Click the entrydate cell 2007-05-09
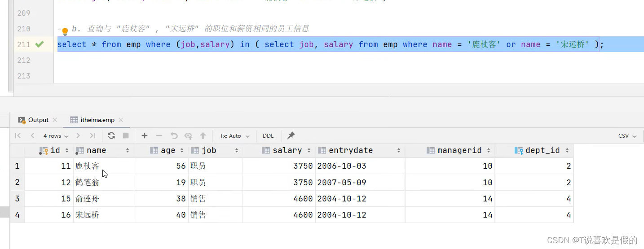This screenshot has width=644, height=249. tap(360, 183)
